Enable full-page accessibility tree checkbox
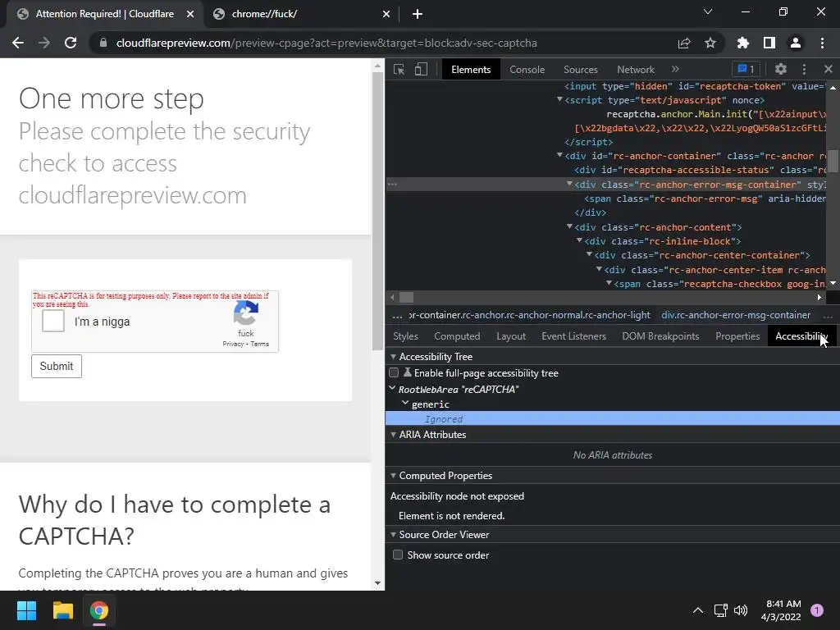Viewport: 840px width, 630px height. 394,373
